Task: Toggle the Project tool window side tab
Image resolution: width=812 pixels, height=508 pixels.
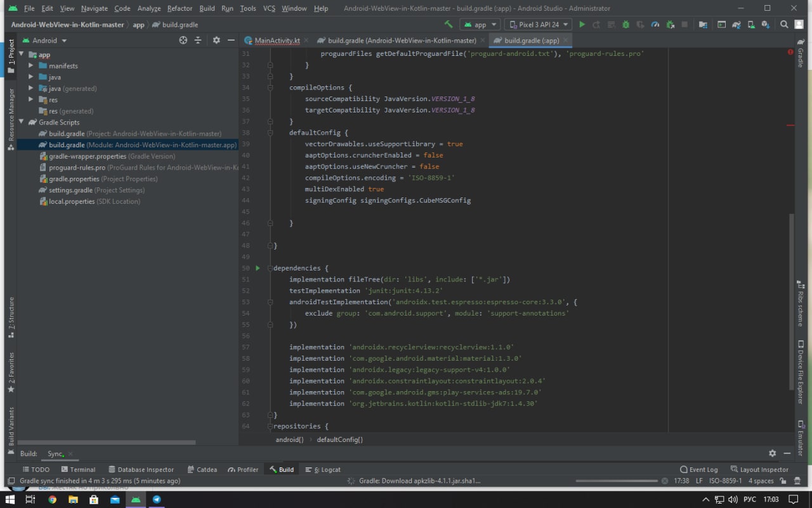Action: point(11,56)
